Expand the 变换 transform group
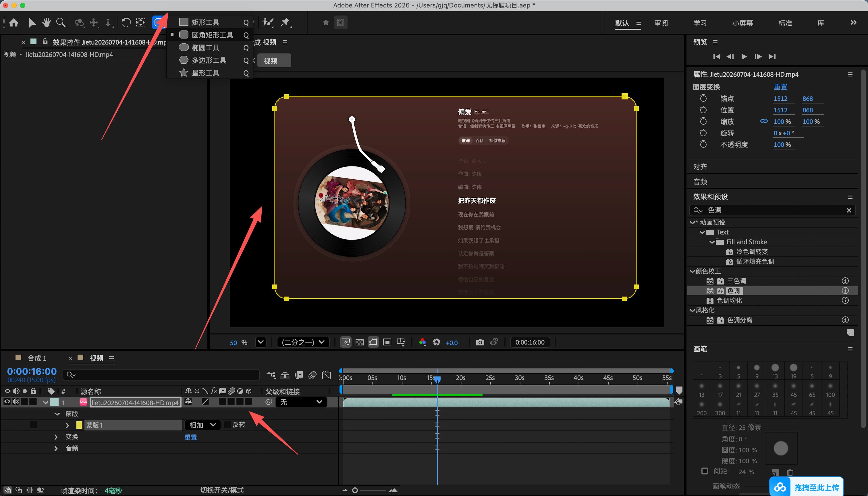The image size is (868, 496). pyautogui.click(x=56, y=437)
